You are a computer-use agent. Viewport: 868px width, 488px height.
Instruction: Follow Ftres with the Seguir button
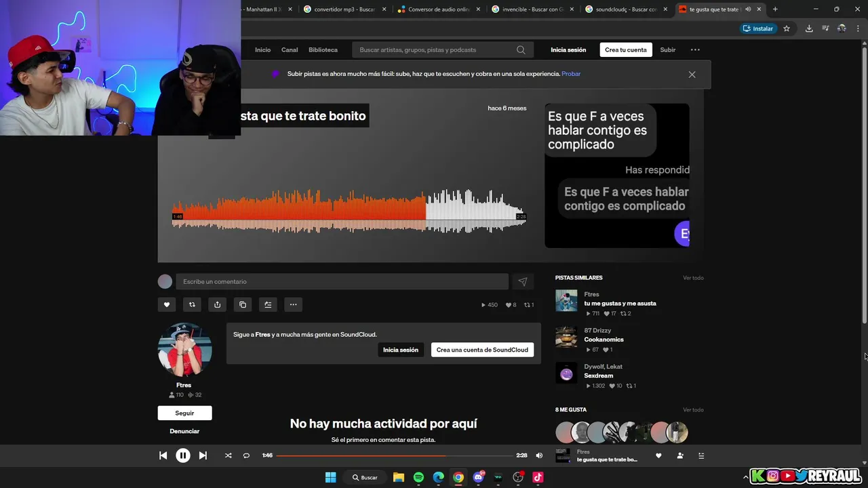(184, 413)
